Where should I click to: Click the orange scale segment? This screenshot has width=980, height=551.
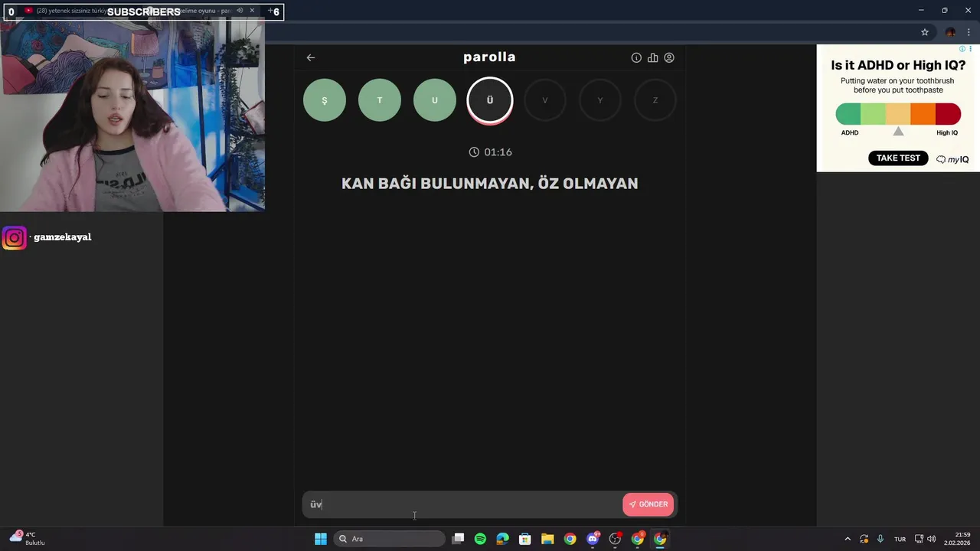click(x=923, y=114)
